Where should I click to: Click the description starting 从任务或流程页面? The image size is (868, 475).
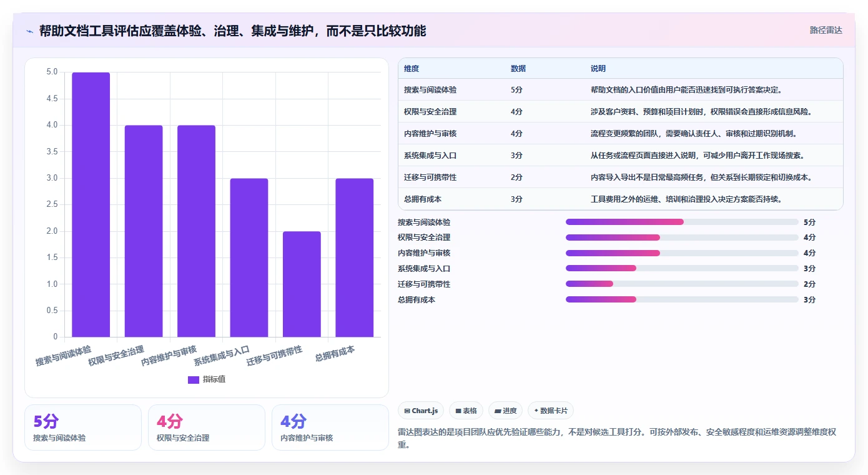point(698,156)
